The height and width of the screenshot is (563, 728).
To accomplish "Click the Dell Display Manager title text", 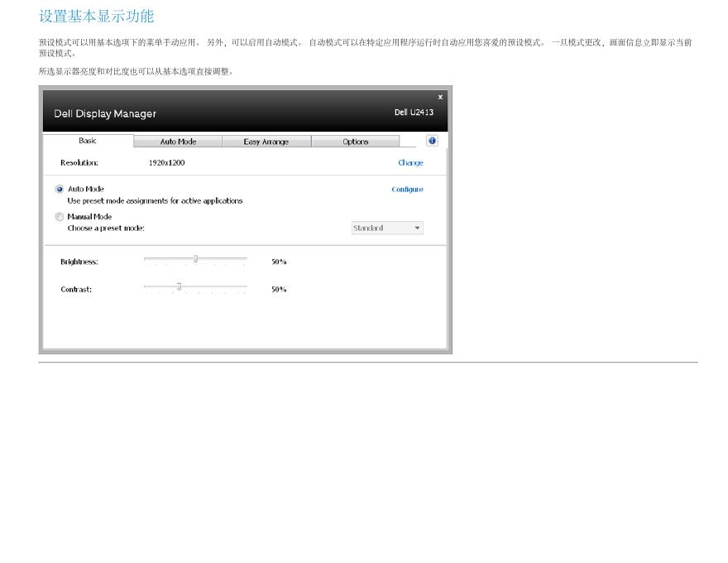I will pos(105,113).
